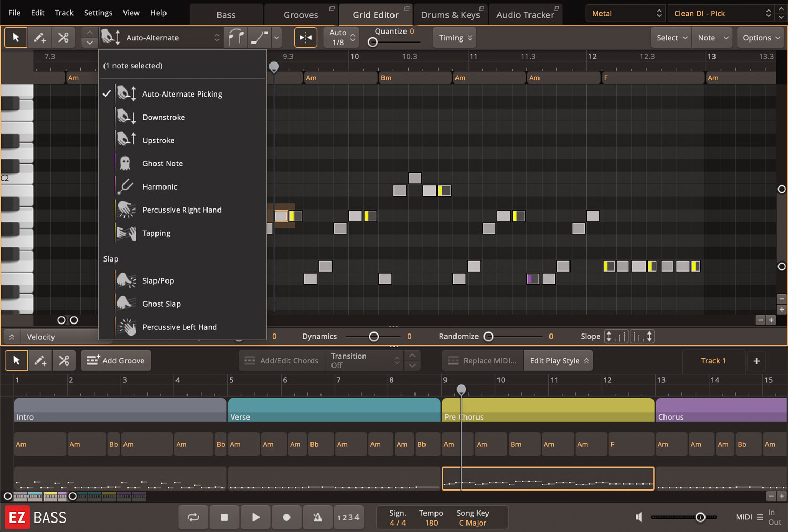Click the Record button
The height and width of the screenshot is (532, 788).
(286, 517)
